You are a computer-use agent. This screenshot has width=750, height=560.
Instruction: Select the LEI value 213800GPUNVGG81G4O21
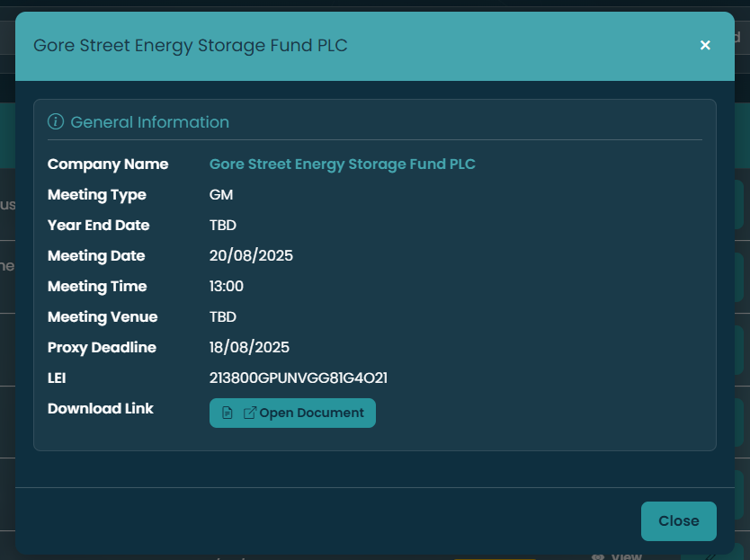[x=298, y=378]
